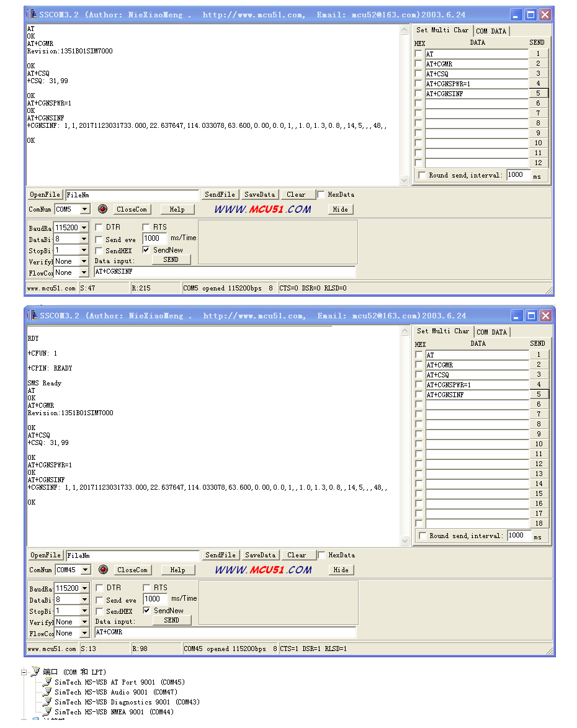The height and width of the screenshot is (728, 577).
Task: Click the receive log scroll-down arrow in COM5 window
Action: (404, 180)
